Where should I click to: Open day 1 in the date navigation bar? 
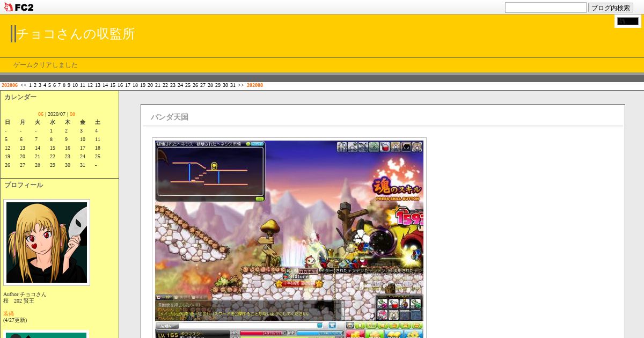31,85
